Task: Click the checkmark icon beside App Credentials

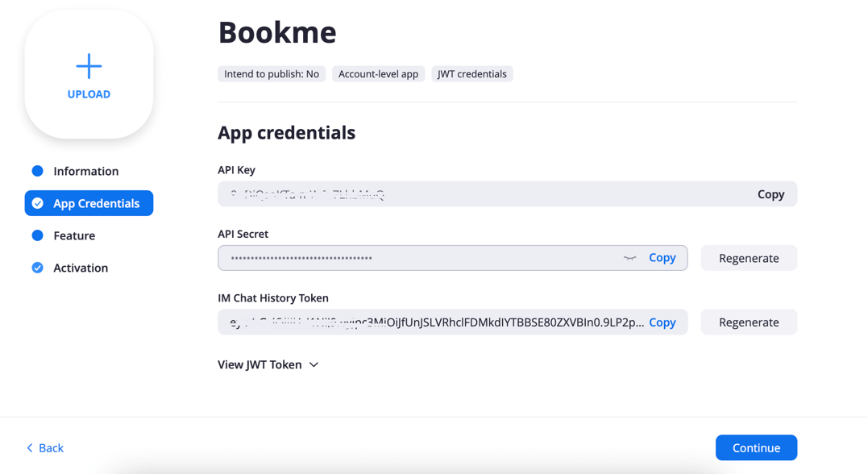Action: [x=38, y=203]
